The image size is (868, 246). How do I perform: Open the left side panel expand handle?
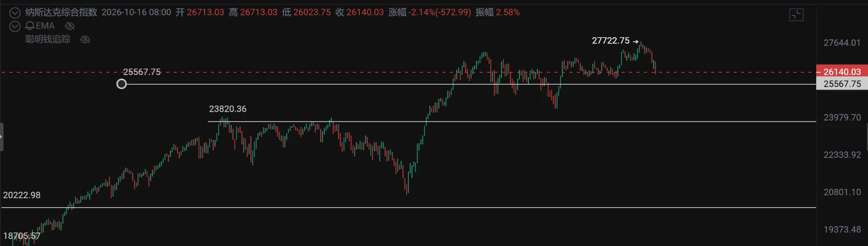tap(1, 137)
